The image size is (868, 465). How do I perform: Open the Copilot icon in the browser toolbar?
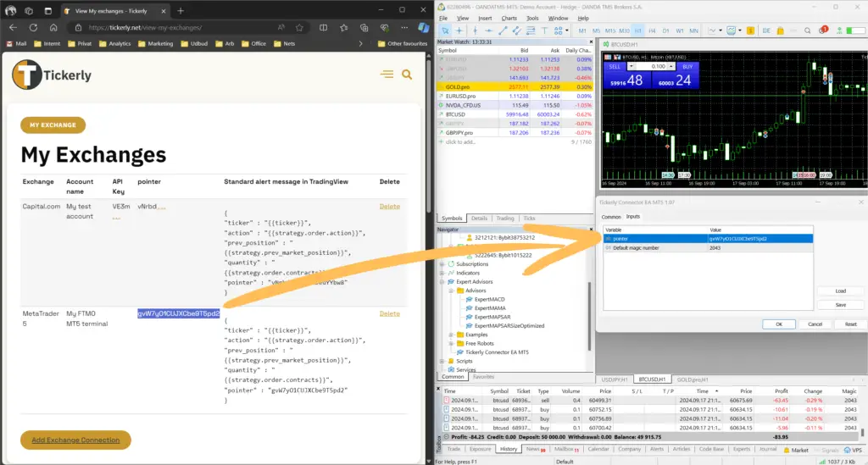click(424, 27)
